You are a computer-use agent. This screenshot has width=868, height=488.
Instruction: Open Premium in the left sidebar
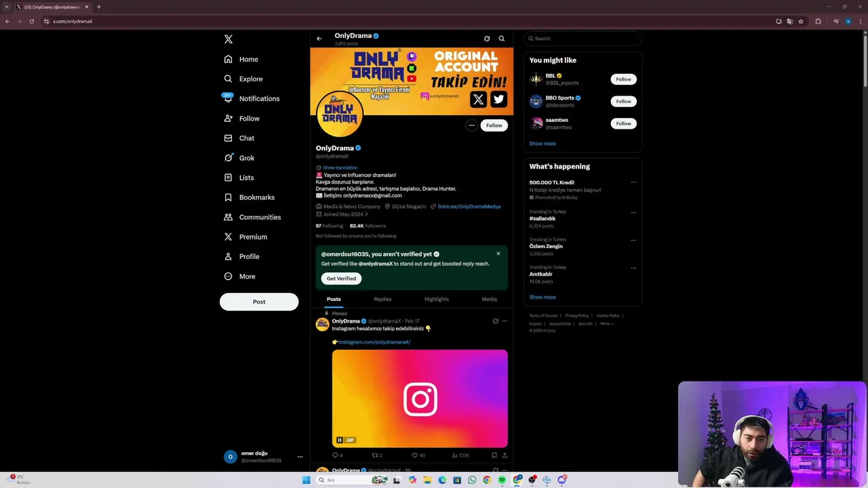[245, 237]
